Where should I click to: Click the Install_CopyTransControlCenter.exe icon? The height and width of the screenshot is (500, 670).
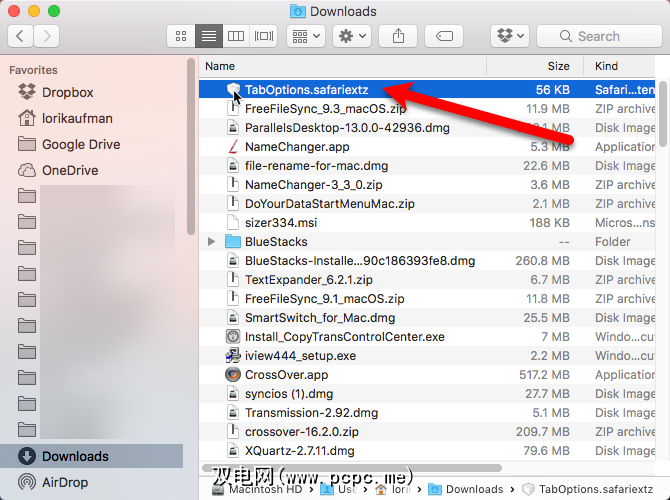(233, 337)
